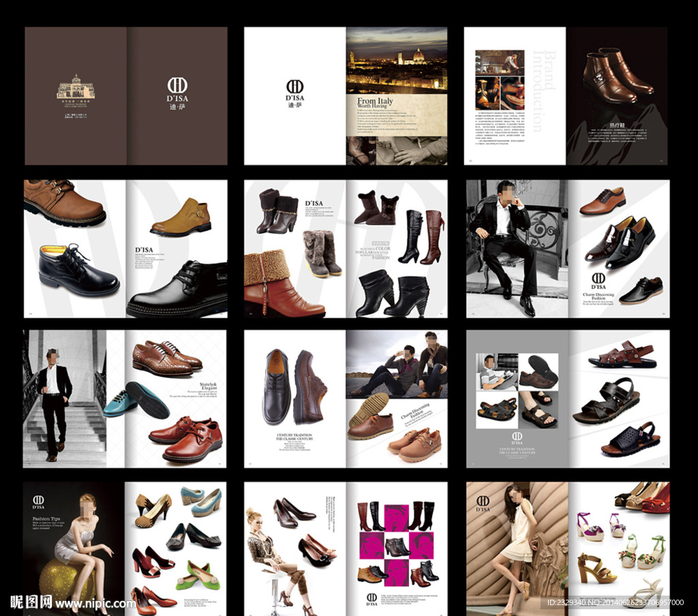Select the woven brown oxford shoes

point(167,358)
